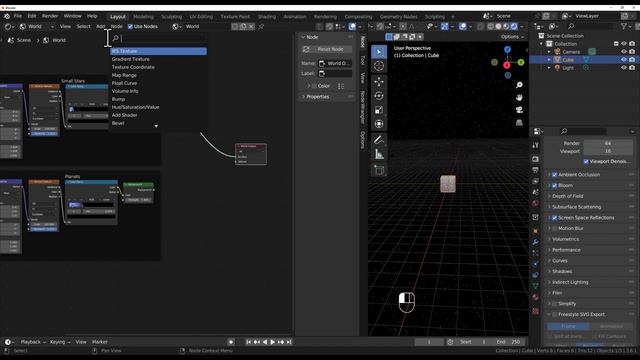This screenshot has height=360, width=640.
Task: Click the Render samples value field
Action: click(608, 143)
